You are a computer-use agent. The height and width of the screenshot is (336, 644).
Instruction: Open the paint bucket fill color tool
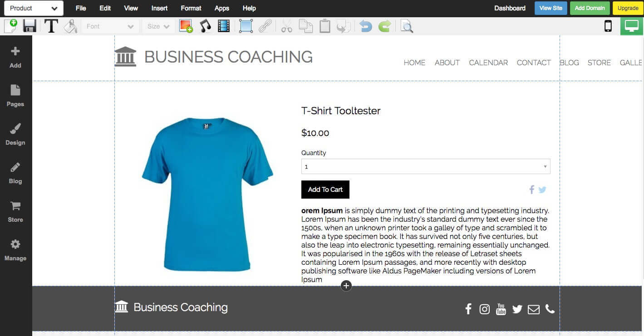coord(70,26)
